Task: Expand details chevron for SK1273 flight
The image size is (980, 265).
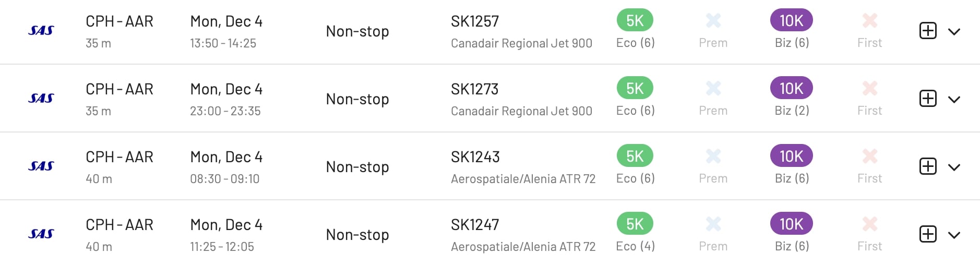Action: [x=954, y=100]
